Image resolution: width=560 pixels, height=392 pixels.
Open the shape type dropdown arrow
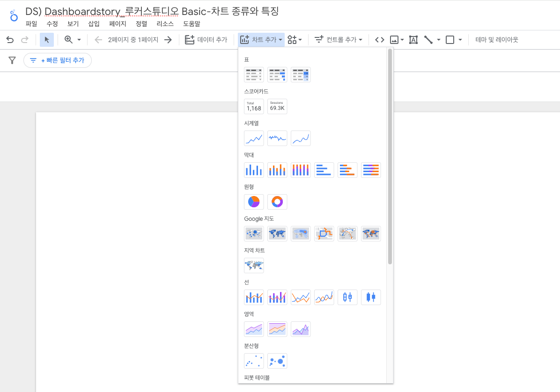[460, 40]
